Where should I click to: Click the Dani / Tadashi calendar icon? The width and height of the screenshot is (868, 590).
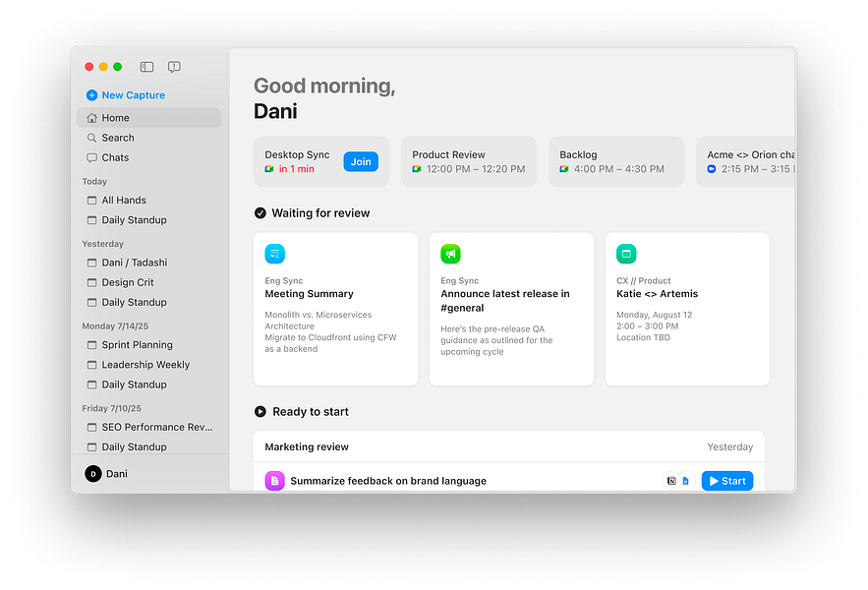[x=91, y=263]
